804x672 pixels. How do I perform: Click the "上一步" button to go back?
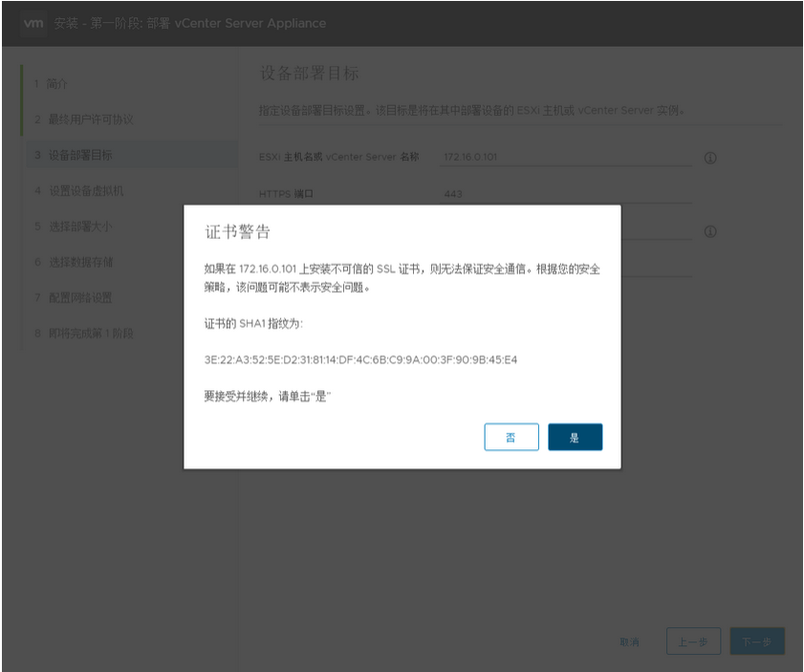click(x=693, y=641)
